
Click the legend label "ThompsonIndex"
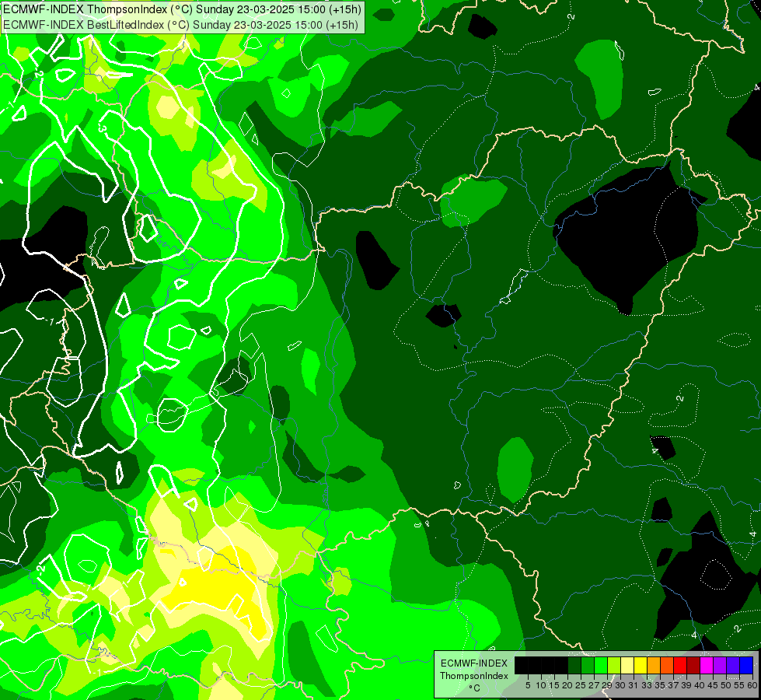474,676
